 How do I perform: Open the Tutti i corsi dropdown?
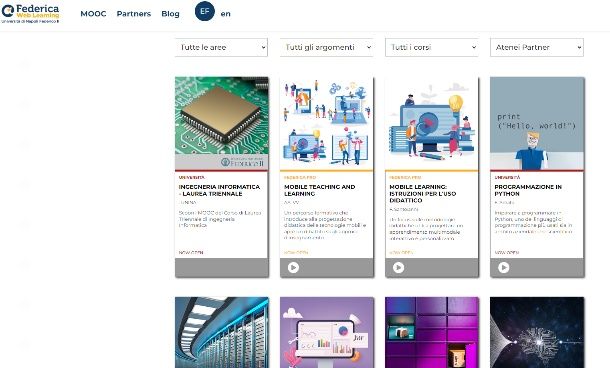pos(431,47)
